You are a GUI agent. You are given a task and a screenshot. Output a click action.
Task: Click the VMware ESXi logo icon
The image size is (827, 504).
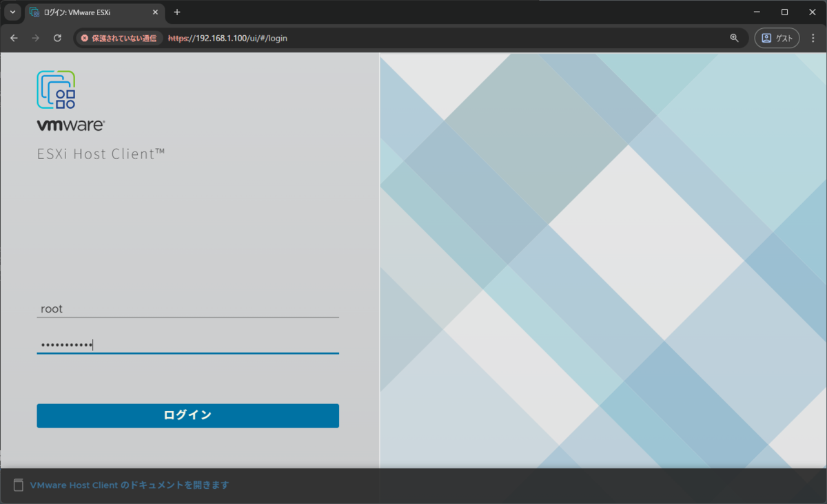coord(57,90)
